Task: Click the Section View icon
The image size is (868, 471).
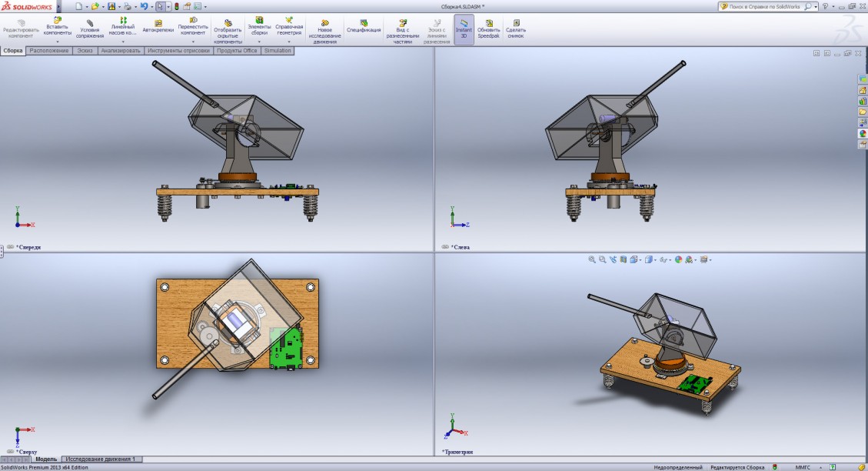Action: (x=624, y=259)
